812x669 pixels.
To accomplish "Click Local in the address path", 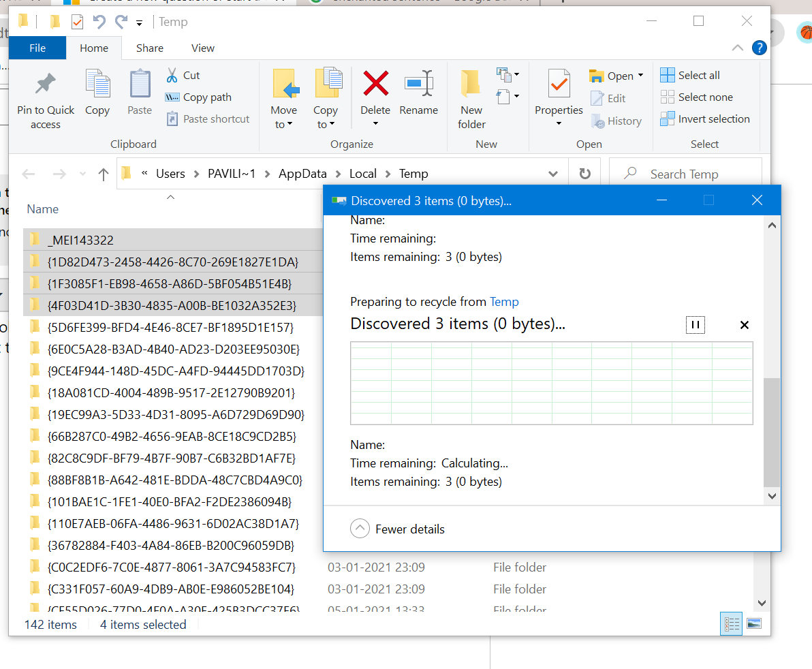I will pos(363,174).
